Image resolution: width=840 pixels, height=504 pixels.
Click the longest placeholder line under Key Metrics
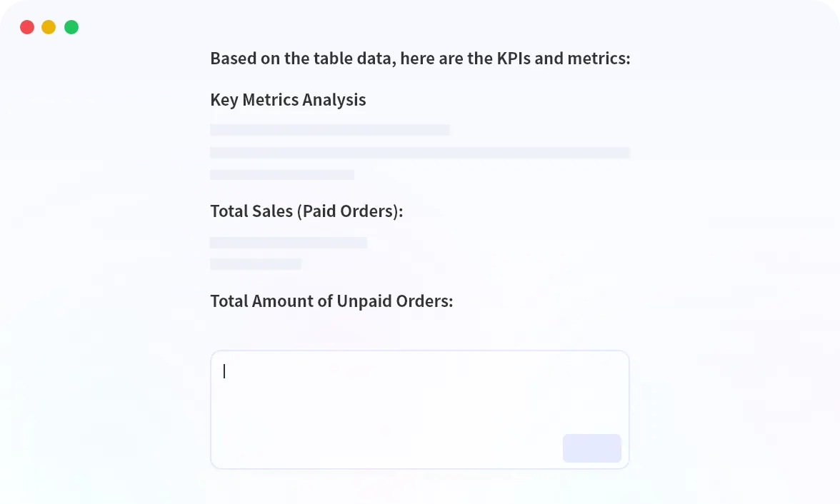point(419,153)
